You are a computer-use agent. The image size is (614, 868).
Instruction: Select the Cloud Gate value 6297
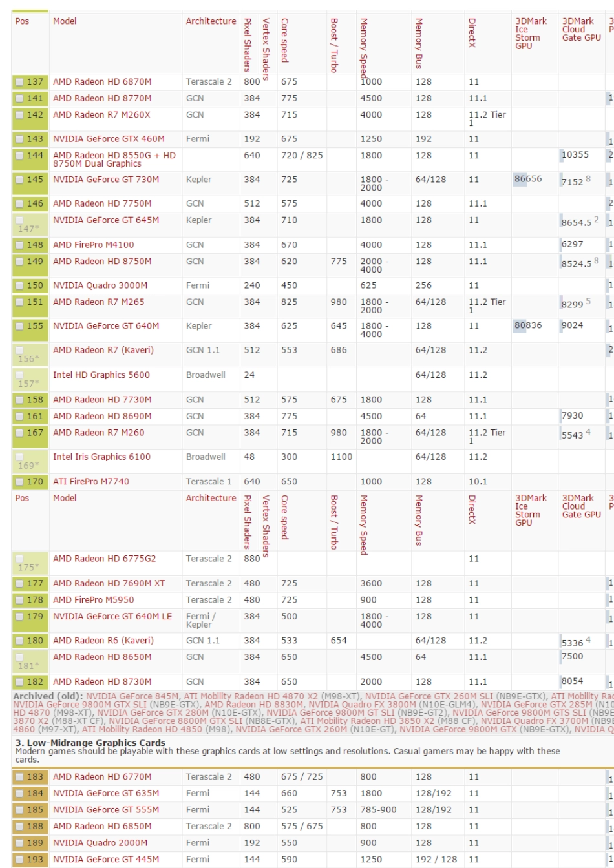573,245
